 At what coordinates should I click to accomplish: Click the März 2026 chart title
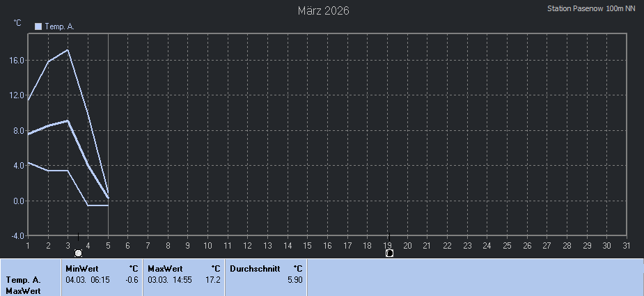(323, 10)
